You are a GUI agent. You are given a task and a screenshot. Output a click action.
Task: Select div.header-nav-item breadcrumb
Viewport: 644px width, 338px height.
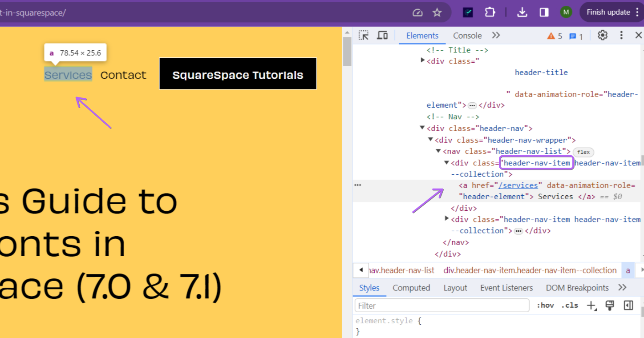pos(530,270)
